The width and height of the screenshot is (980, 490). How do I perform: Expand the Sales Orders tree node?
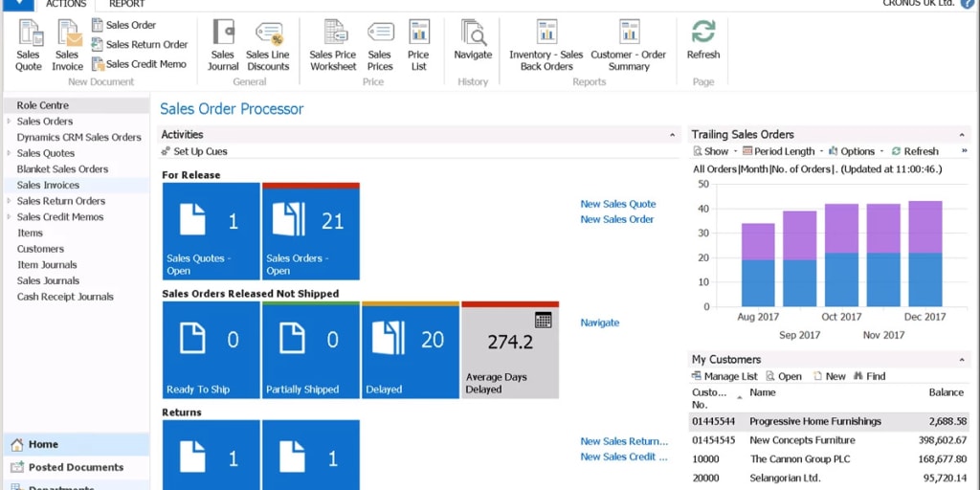tap(9, 122)
